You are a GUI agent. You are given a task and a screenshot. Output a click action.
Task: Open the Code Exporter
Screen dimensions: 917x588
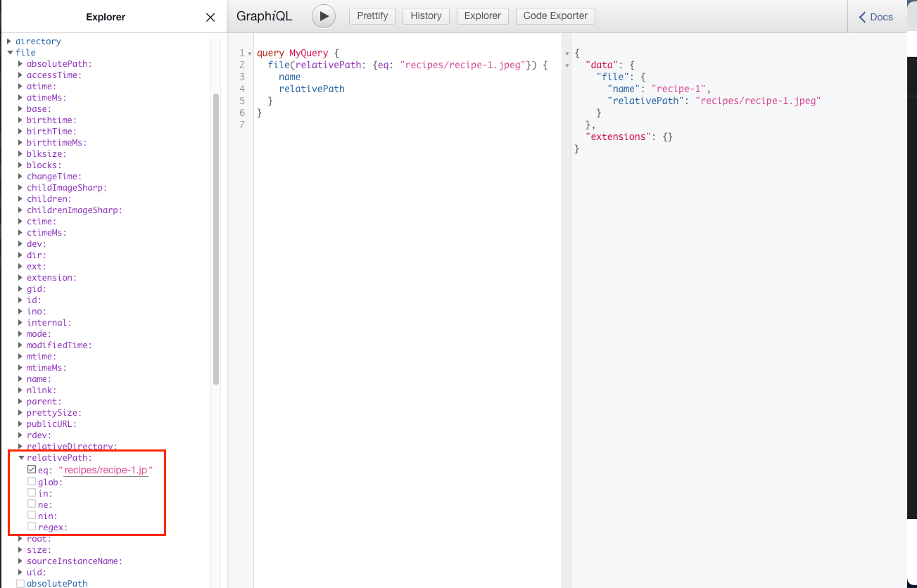(555, 16)
